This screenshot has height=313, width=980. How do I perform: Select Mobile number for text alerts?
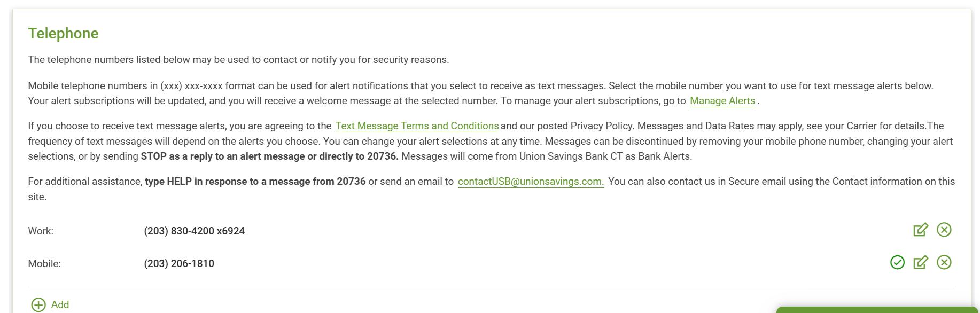tap(897, 263)
